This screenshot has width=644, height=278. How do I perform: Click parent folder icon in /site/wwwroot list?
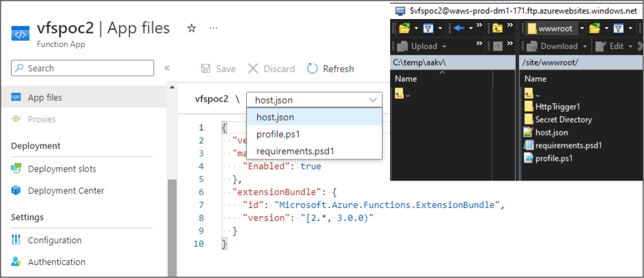point(529,94)
